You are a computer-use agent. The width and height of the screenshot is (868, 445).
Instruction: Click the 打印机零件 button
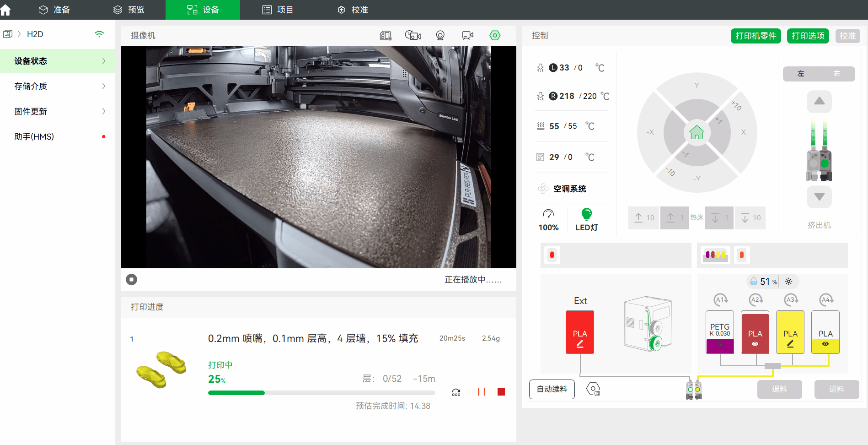[x=755, y=36]
